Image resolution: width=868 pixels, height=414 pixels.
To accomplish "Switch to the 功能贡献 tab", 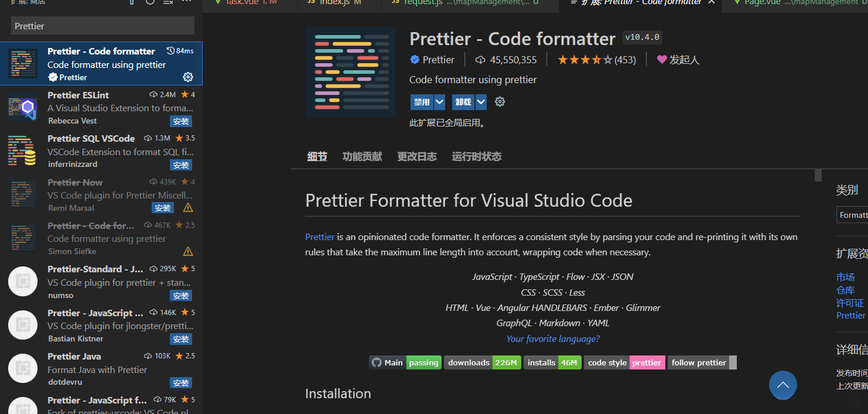I will [x=362, y=156].
